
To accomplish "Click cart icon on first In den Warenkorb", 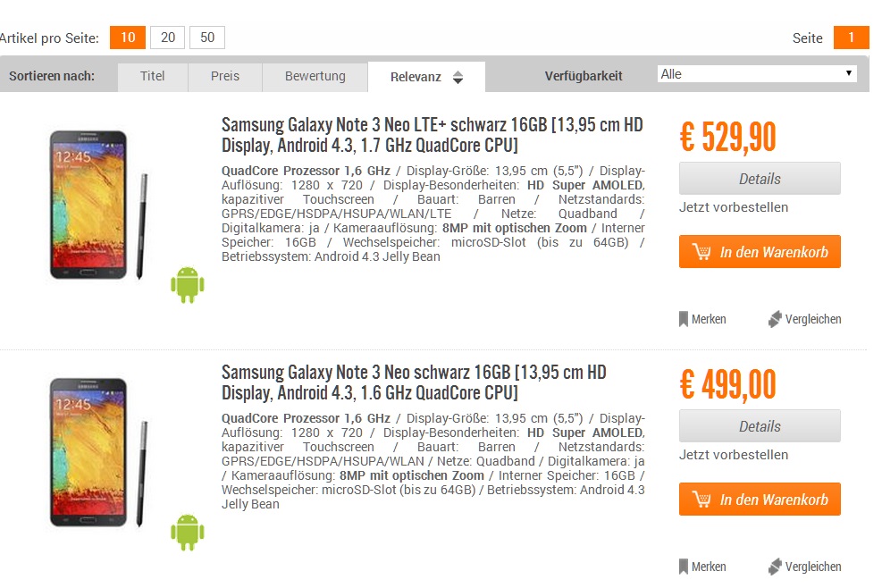I will pos(701,252).
